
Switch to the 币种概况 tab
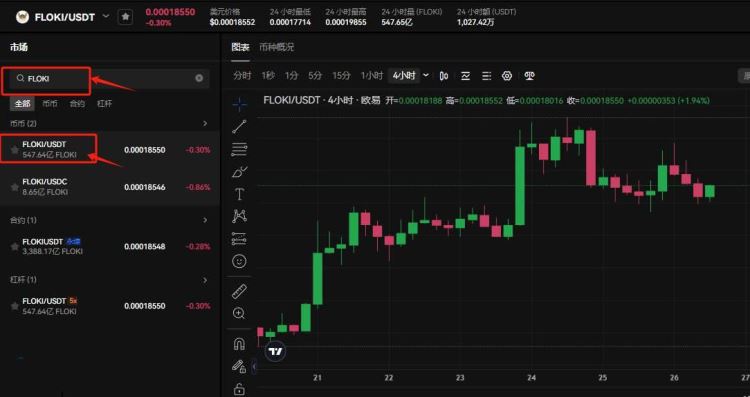[276, 47]
